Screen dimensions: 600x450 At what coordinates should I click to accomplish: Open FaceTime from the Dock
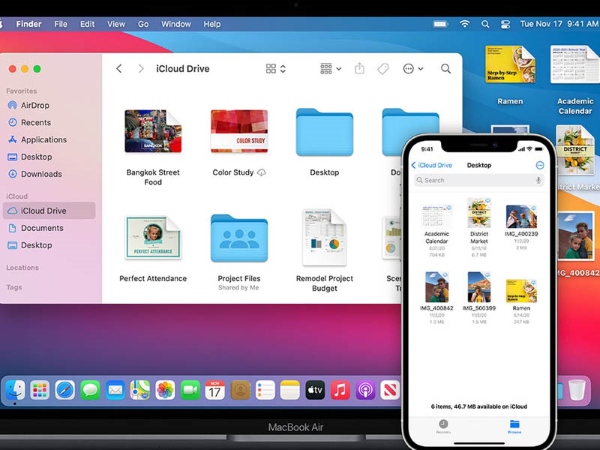190,390
